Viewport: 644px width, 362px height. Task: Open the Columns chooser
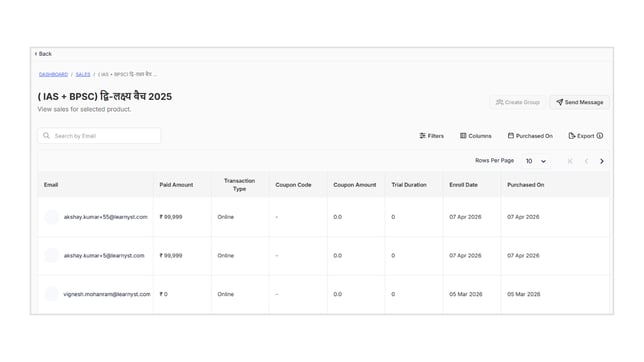click(476, 136)
